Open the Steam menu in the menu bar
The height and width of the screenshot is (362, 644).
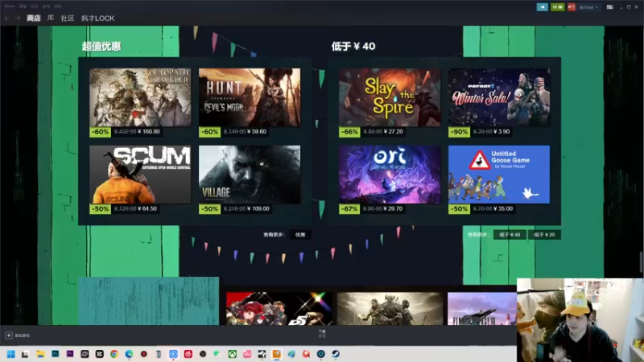[10, 6]
